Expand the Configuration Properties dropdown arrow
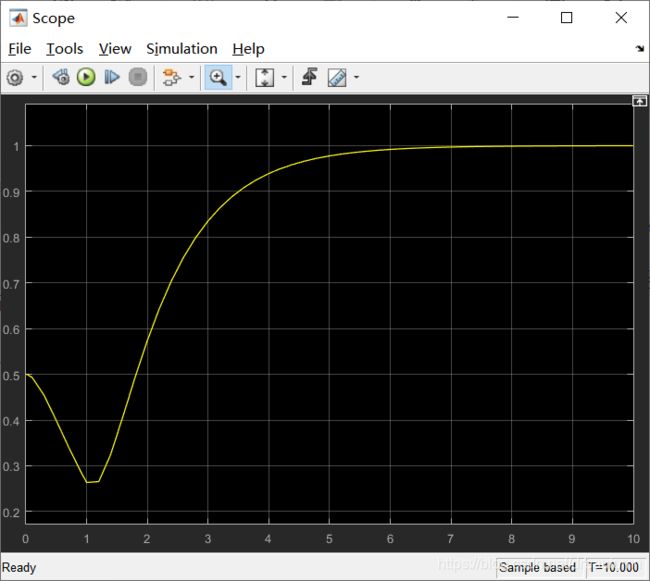Screen dimensions: 650x581 34,77
